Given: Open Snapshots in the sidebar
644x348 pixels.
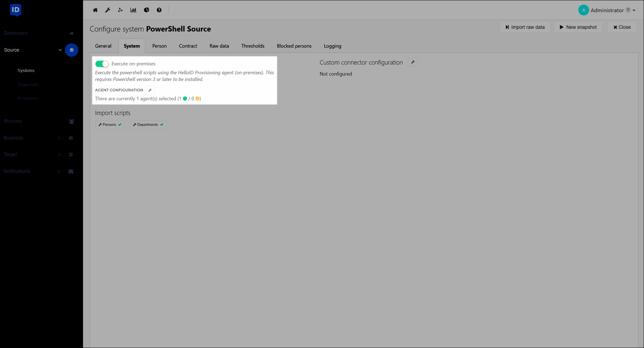Looking at the screenshot, I should 28,84.
